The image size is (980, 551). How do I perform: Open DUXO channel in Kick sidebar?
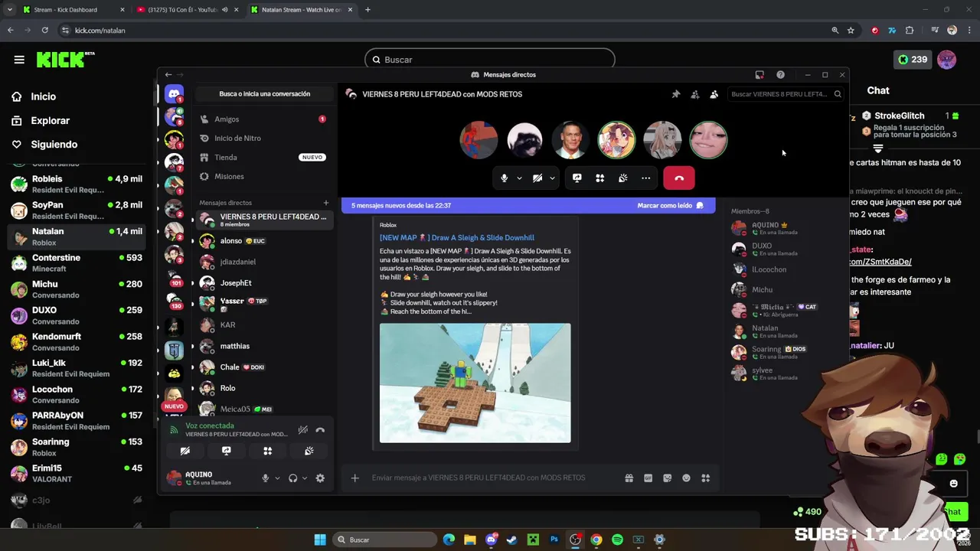pos(77,316)
